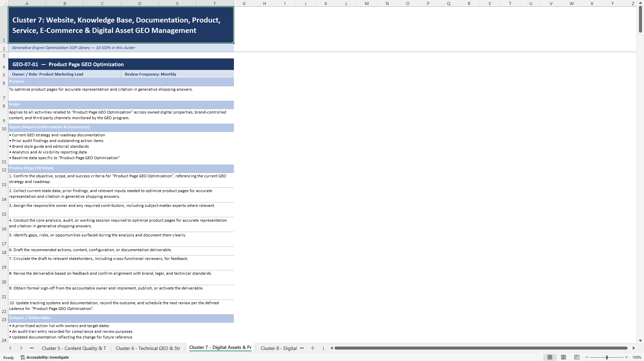Select GEO-07-01 Product Page GEO Optimization header
644x361 pixels.
[x=121, y=64]
